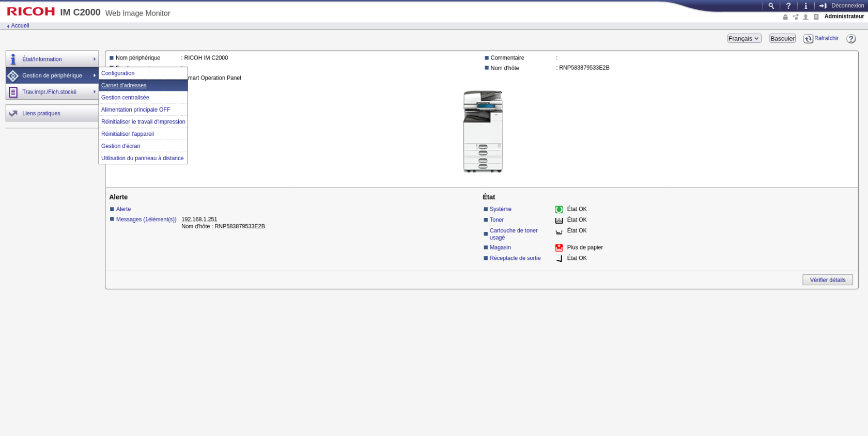868x436 pixels.
Task: Open help question mark icon in top bar
Action: point(788,6)
